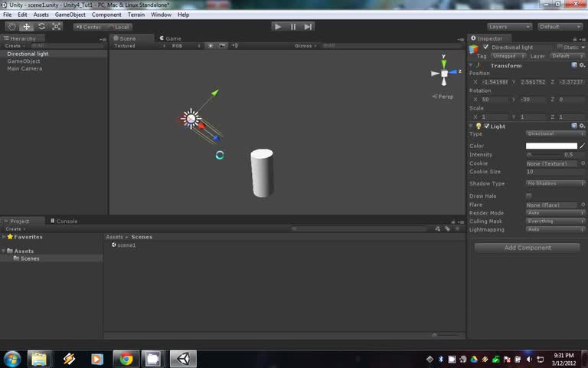Toggle scene audio speaker icon
This screenshot has width=588, height=368.
235,46
